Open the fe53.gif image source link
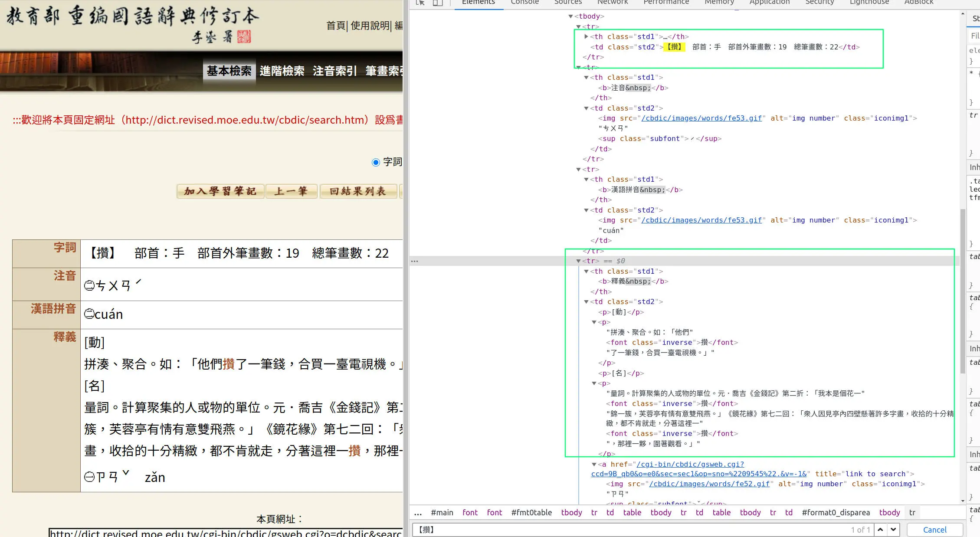The width and height of the screenshot is (980, 537). 702,118
